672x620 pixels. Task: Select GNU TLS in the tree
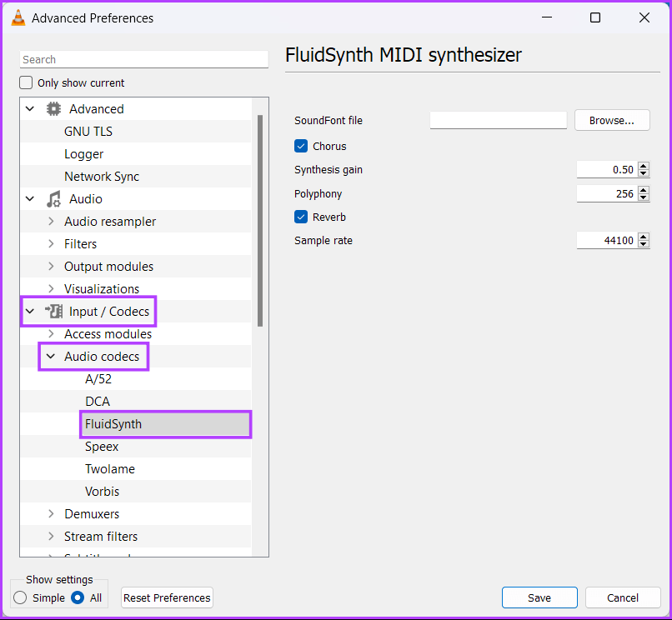tap(88, 132)
